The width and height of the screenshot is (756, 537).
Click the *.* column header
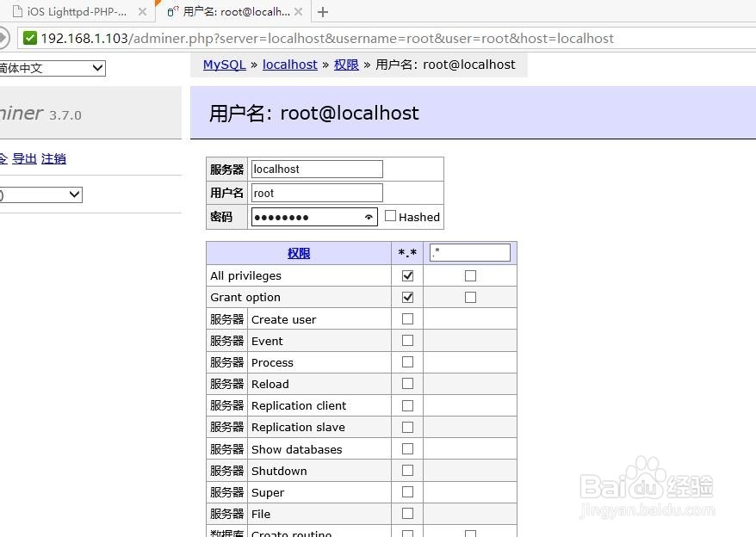pyautogui.click(x=407, y=253)
